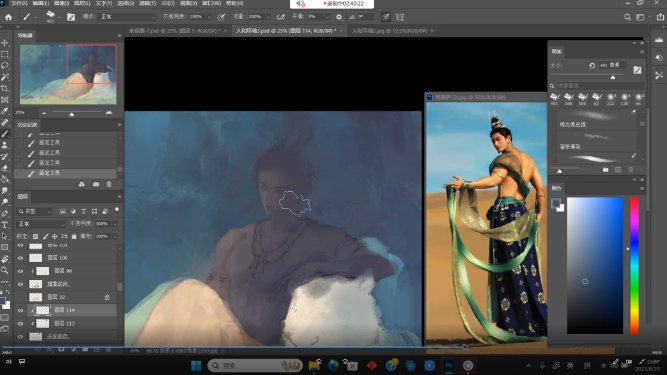Select the Eraser tool
The width and height of the screenshot is (667, 375).
click(5, 168)
